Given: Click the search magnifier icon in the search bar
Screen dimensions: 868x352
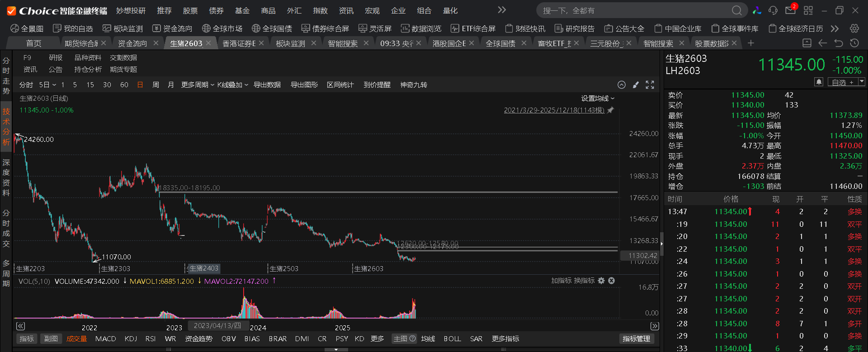Looking at the screenshot, I should [736, 10].
